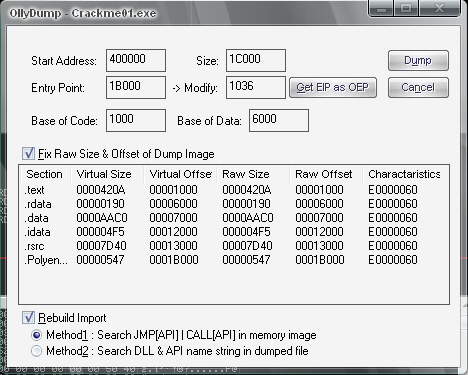Select the Entry Point field 1B000
Screen dimensions: 468x375
pyautogui.click(x=136, y=87)
